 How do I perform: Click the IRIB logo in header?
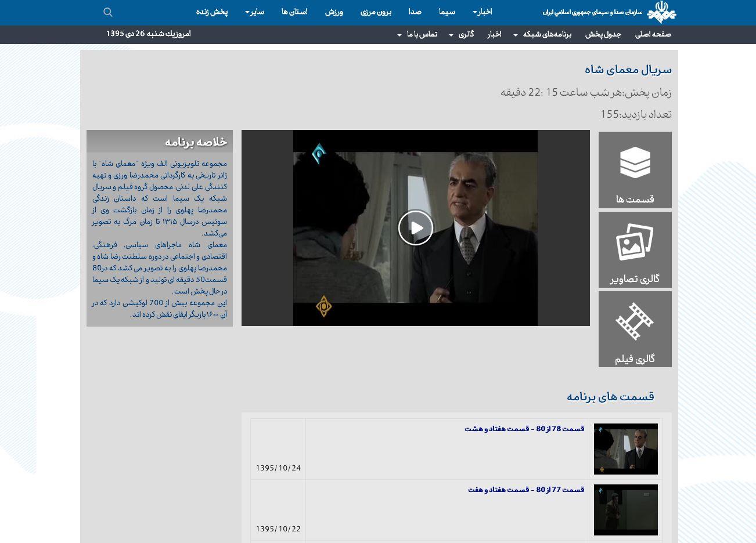[661, 12]
